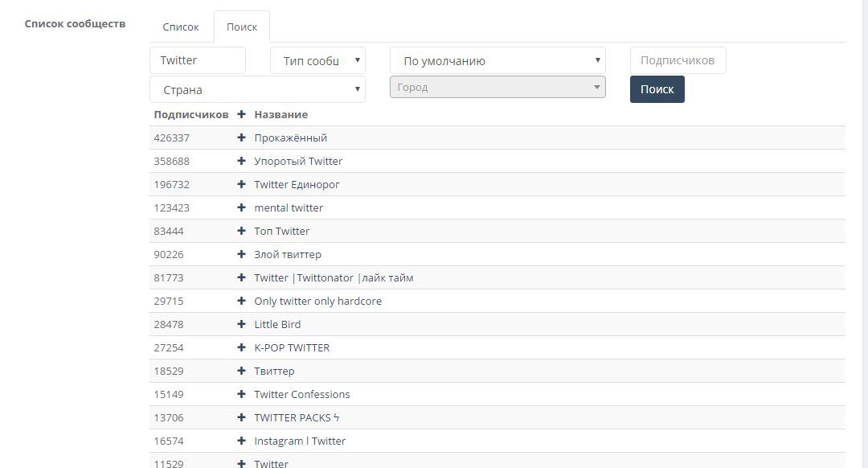This screenshot has width=868, height=468.
Task: Click the Твиттер community name
Action: pos(275,371)
